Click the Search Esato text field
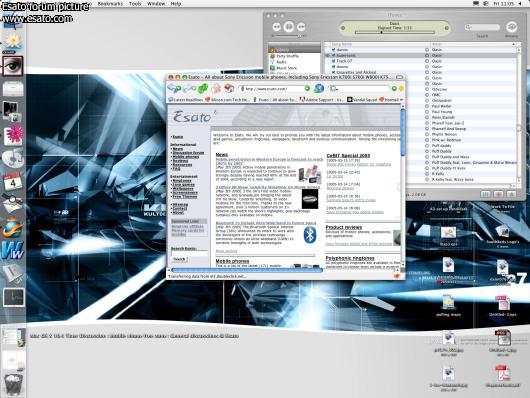530x398 pixels. click(189, 253)
